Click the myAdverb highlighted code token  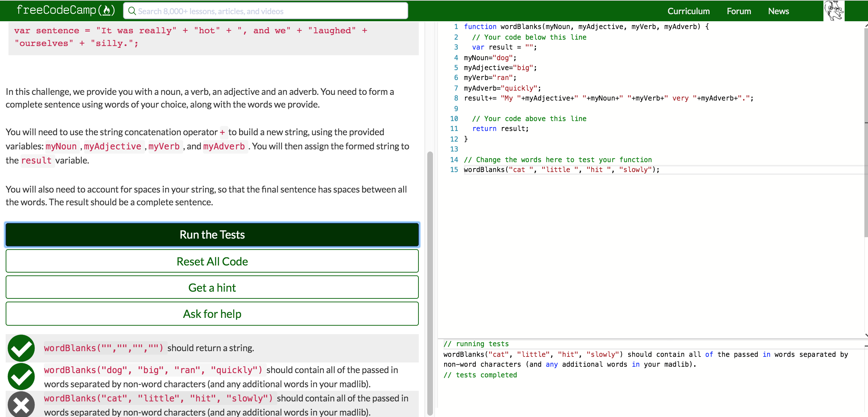(x=224, y=146)
